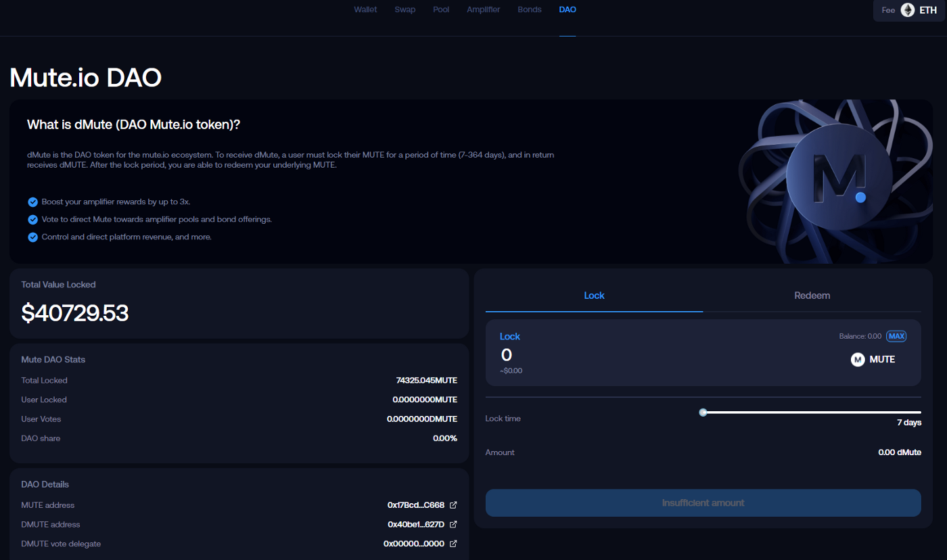947x560 pixels.
Task: Go to the Wallet page
Action: coord(365,9)
